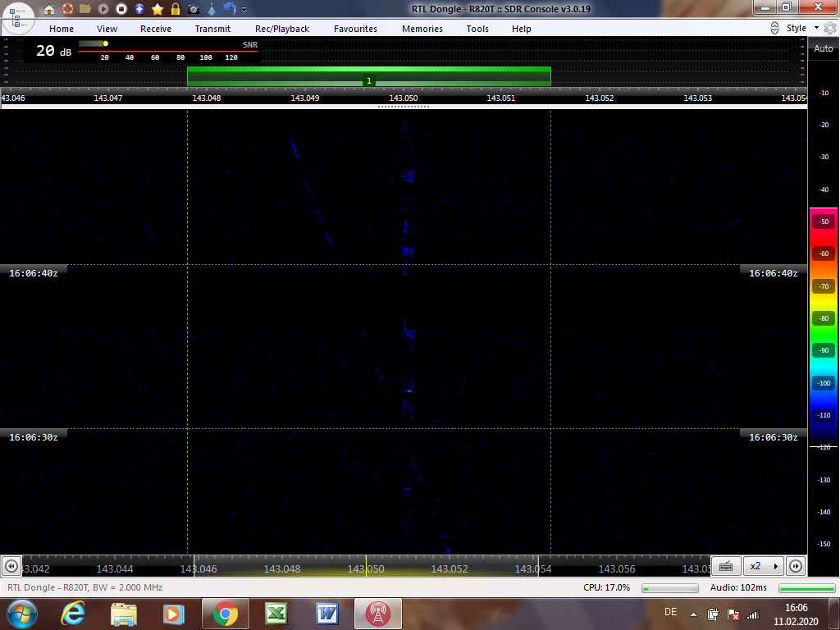
Task: Show hidden tray icons with the arrow
Action: [x=693, y=614]
